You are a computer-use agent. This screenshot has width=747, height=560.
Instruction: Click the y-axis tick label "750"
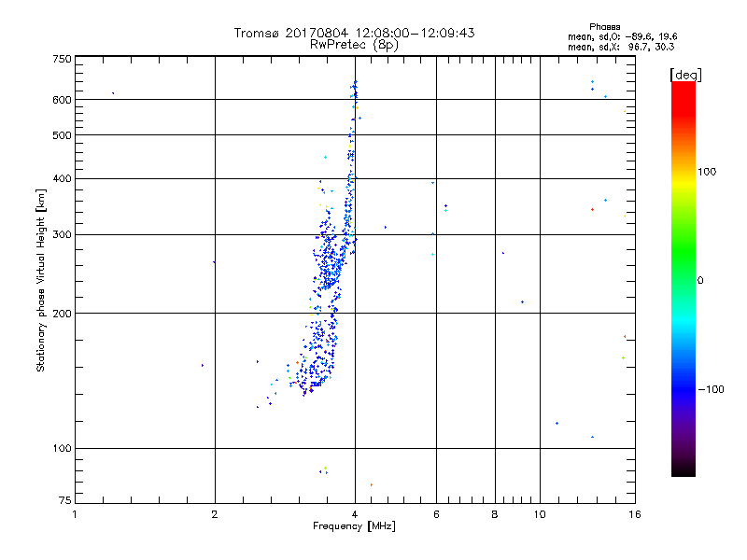tap(62, 59)
